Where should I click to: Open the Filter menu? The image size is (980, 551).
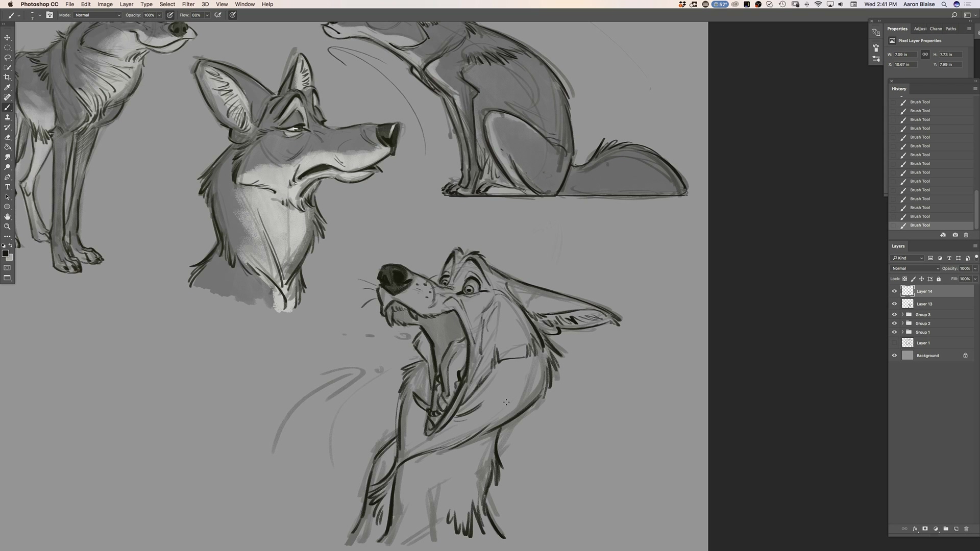click(188, 4)
